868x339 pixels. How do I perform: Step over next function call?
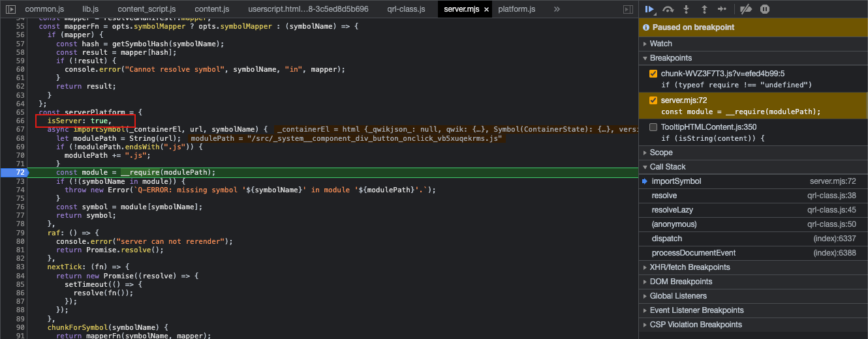668,9
